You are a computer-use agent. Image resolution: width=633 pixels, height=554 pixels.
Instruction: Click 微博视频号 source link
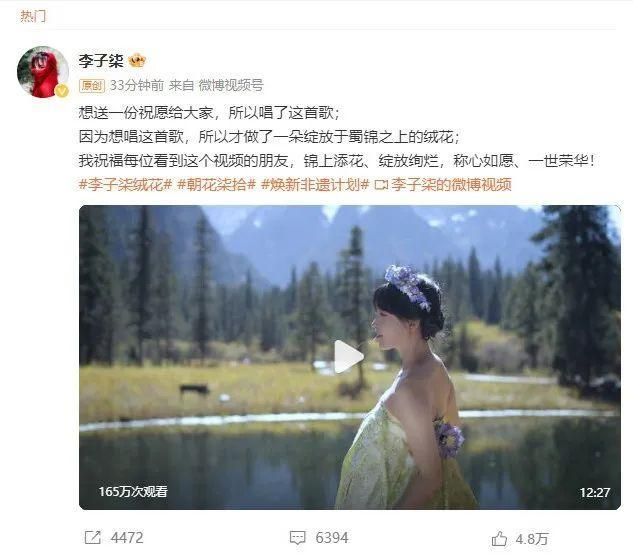pos(231,85)
